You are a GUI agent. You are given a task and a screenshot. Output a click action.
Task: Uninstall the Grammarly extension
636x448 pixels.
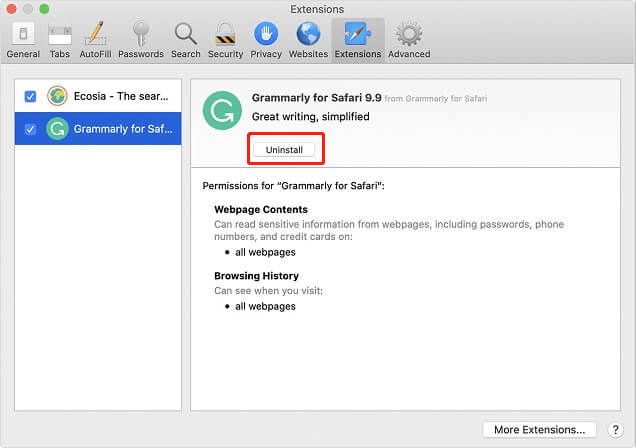284,150
